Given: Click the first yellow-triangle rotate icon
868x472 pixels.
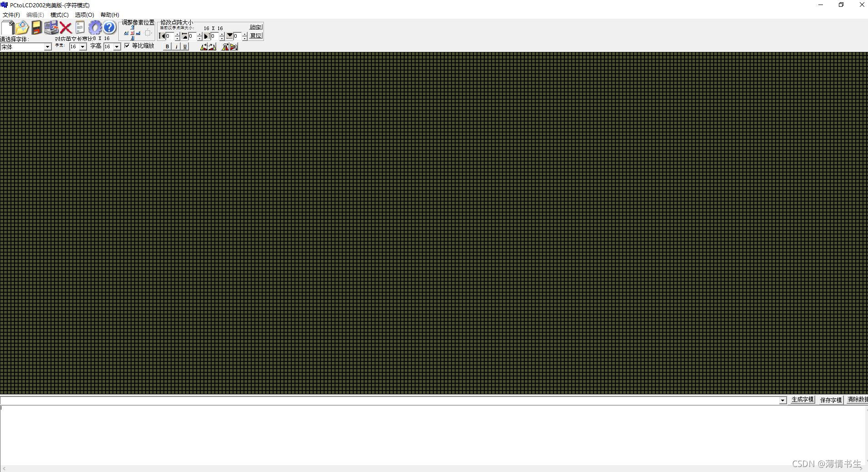Looking at the screenshot, I should coord(204,46).
